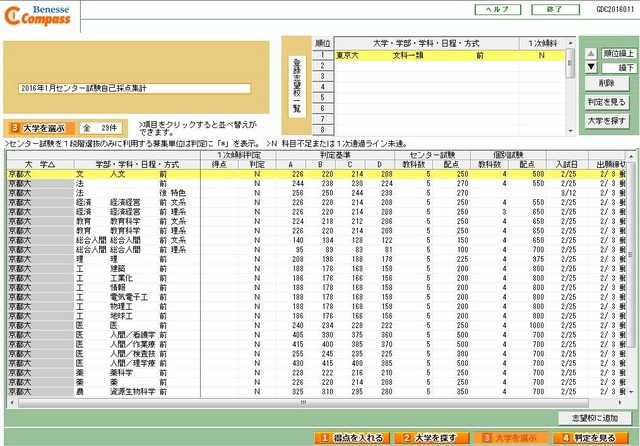Select row 医 医 前

pyautogui.click(x=316, y=325)
